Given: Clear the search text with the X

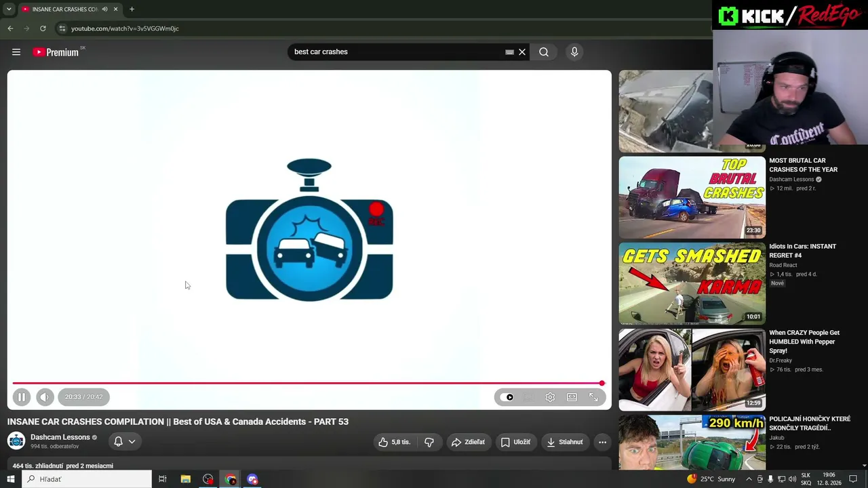Looking at the screenshot, I should (x=522, y=52).
